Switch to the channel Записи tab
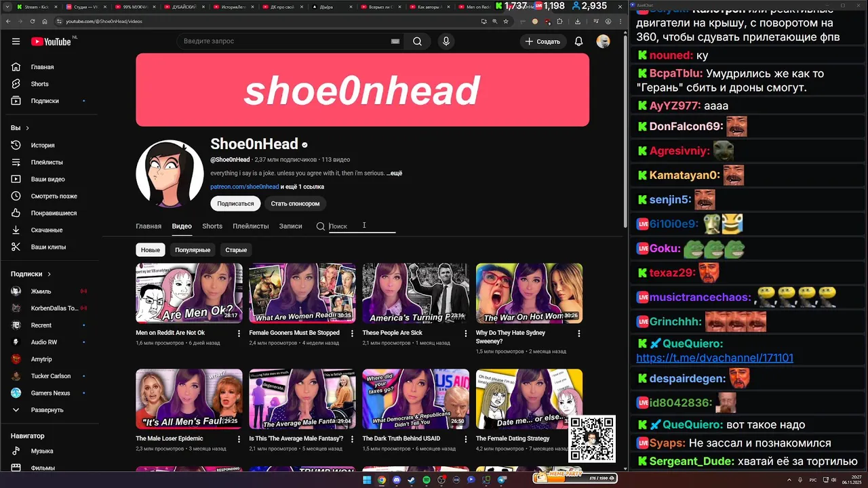Image resolution: width=868 pixels, height=488 pixels. tap(291, 226)
